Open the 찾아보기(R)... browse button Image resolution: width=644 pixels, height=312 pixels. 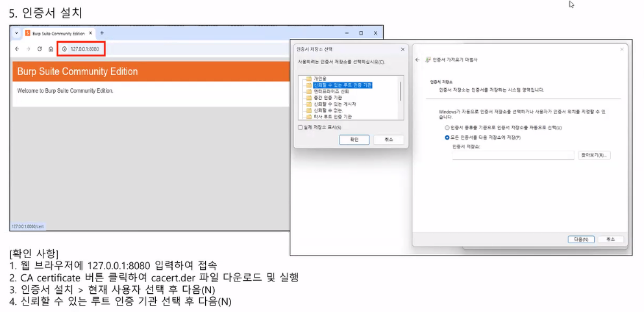coord(594,155)
